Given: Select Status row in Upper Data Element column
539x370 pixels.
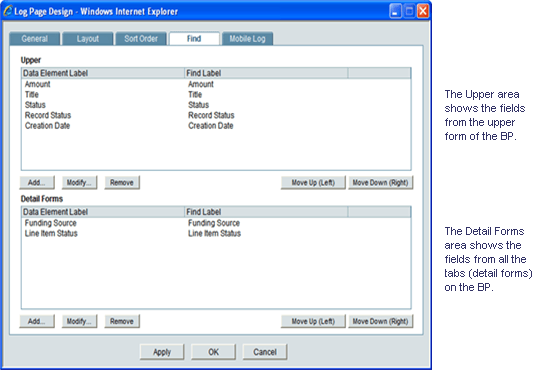Looking at the screenshot, I should coord(35,105).
